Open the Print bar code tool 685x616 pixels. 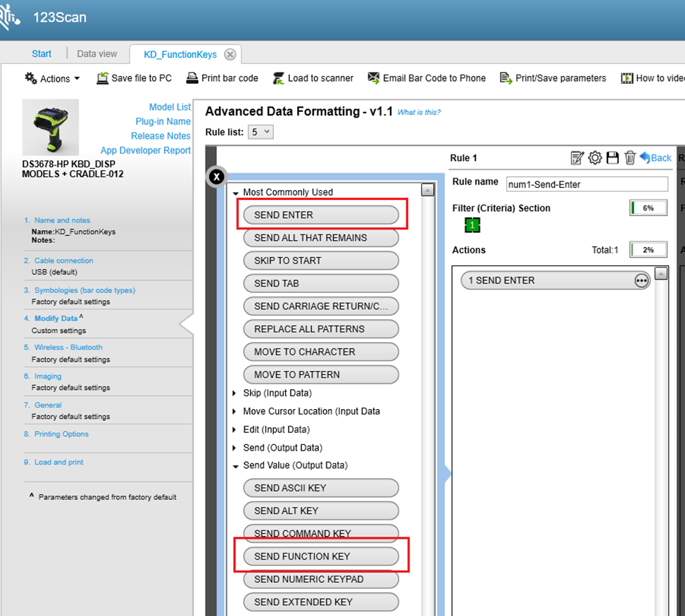[192, 78]
